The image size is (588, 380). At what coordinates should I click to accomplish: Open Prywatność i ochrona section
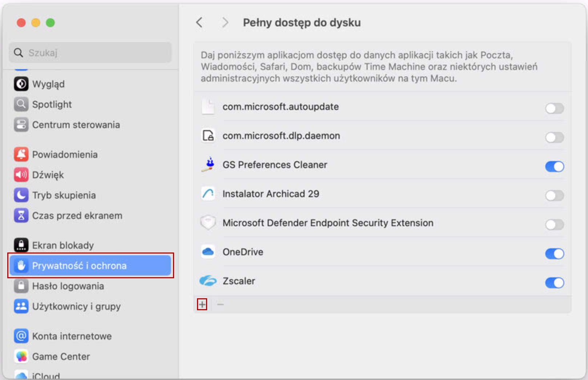[x=80, y=266]
